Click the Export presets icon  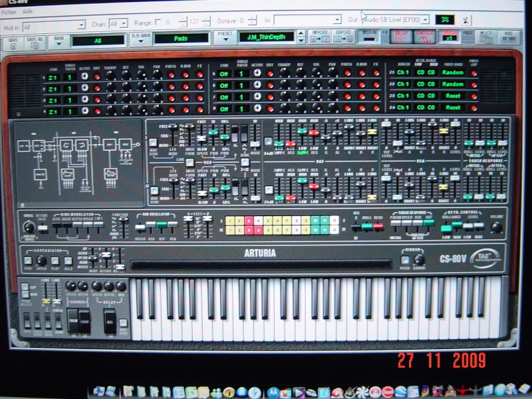pyautogui.click(x=343, y=37)
